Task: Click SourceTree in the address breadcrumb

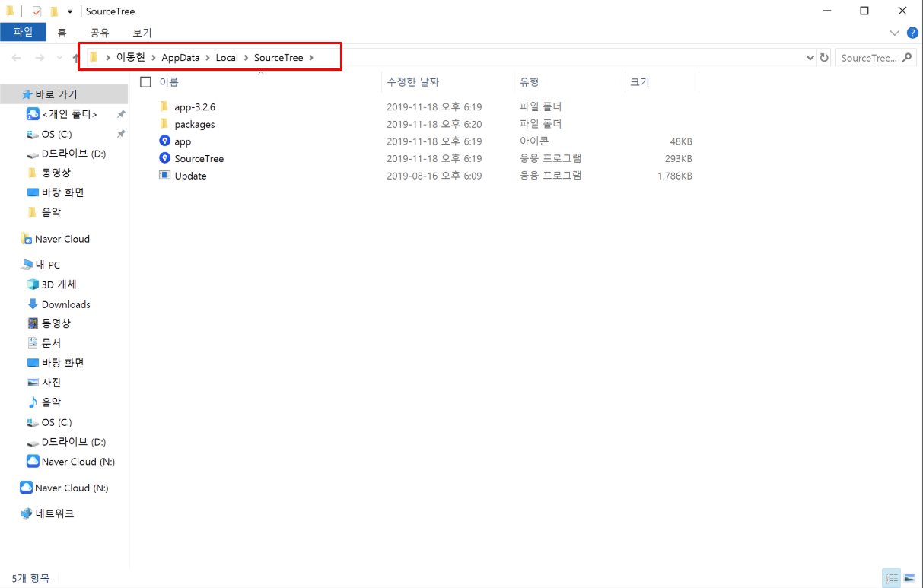Action: tap(278, 58)
